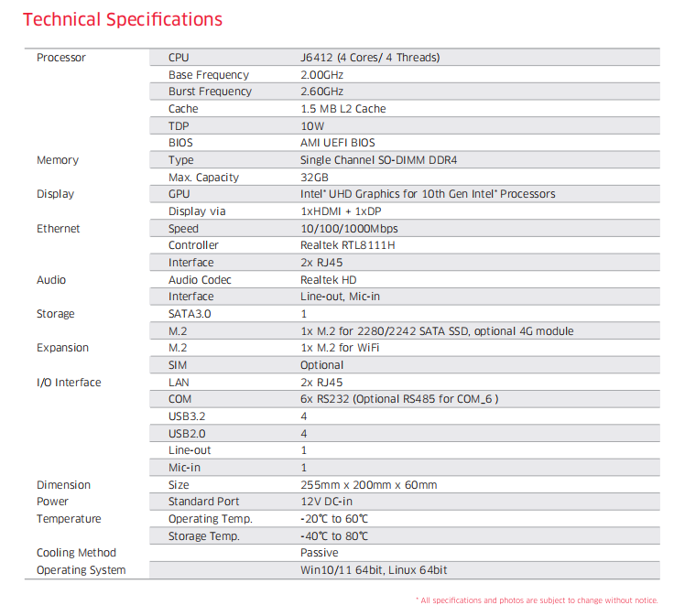Click the Memory category label
The image size is (674, 616).
(58, 160)
